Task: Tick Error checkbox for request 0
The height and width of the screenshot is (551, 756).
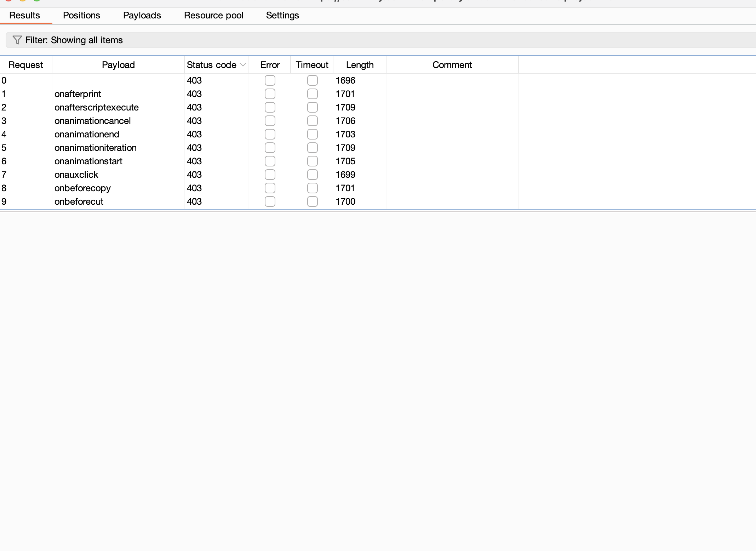Action: [270, 80]
